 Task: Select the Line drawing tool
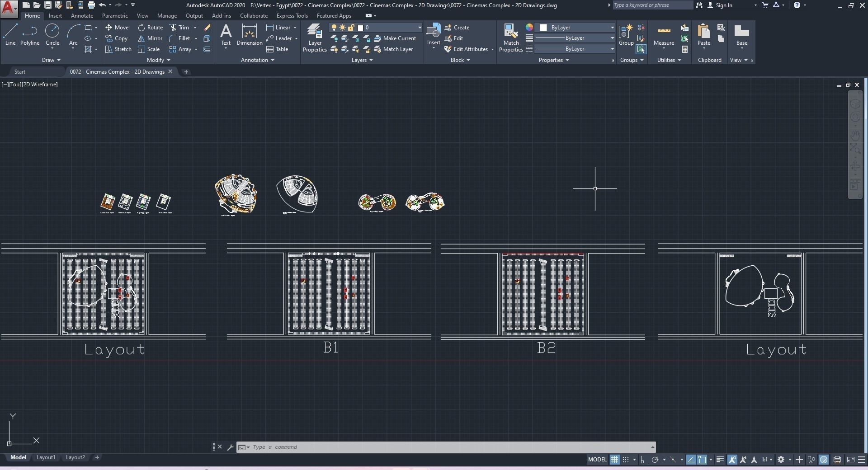(10, 35)
